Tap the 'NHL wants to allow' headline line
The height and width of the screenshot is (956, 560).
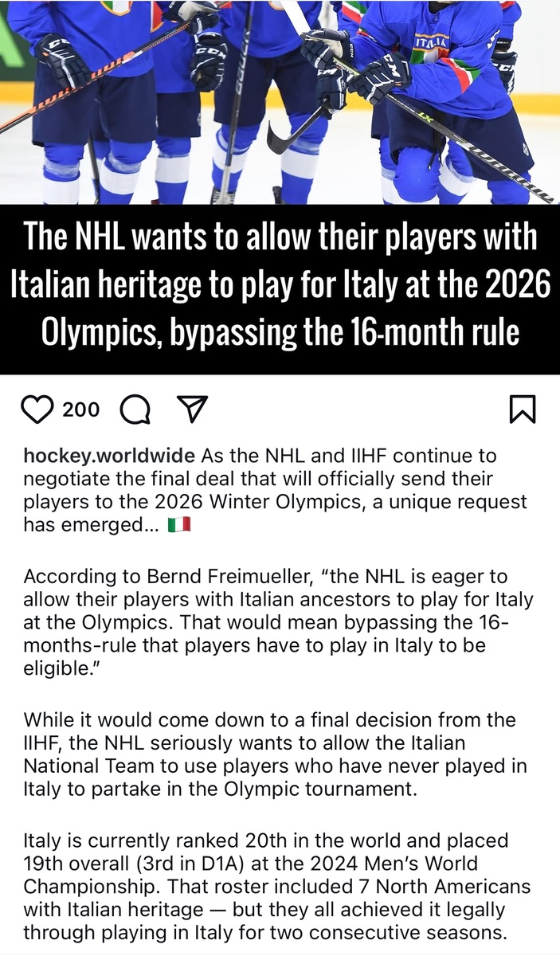[x=280, y=238]
